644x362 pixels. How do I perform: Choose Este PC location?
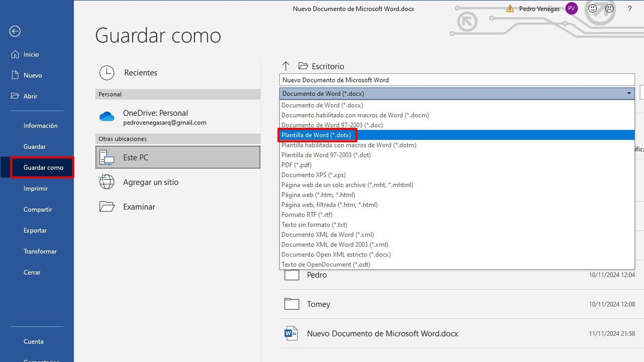click(178, 157)
